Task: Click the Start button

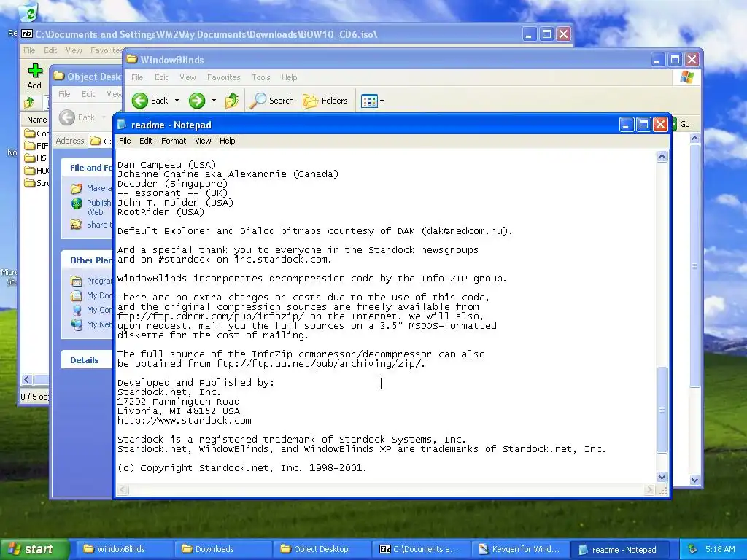Action: click(34, 549)
